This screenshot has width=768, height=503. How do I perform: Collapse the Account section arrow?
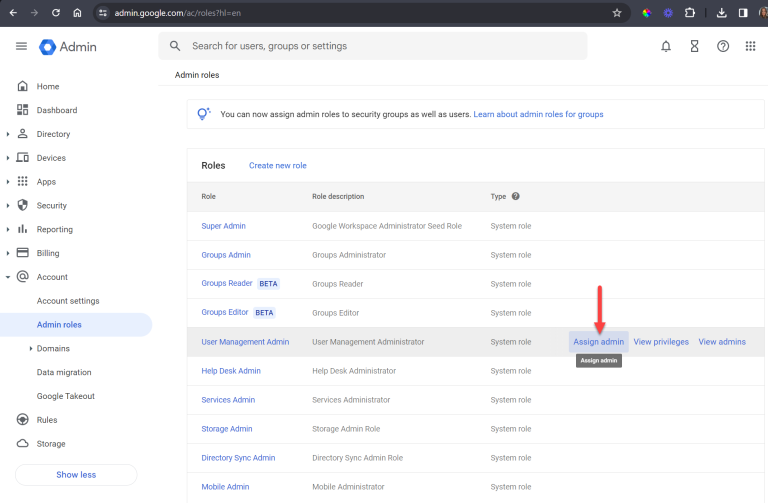8,277
